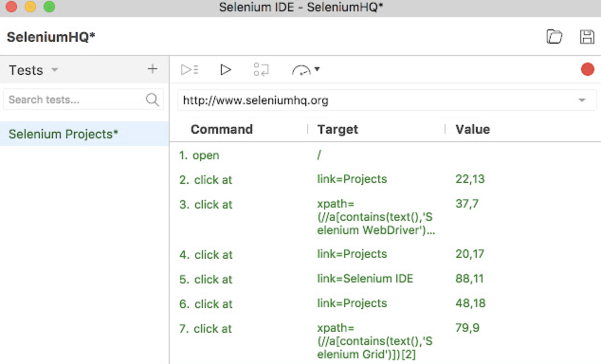Click the step-over commands icon
This screenshot has height=364, width=601.
(x=261, y=70)
